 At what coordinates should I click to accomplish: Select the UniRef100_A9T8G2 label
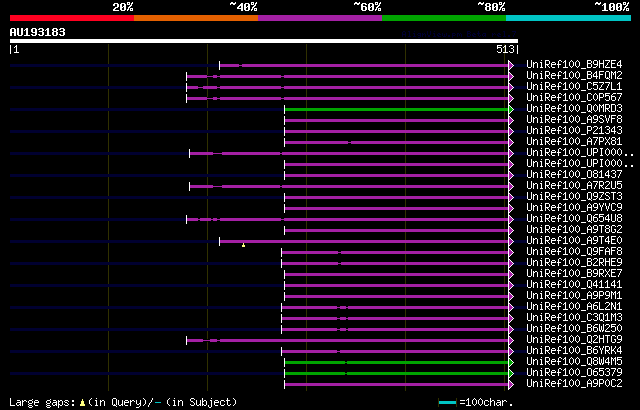tap(574, 230)
